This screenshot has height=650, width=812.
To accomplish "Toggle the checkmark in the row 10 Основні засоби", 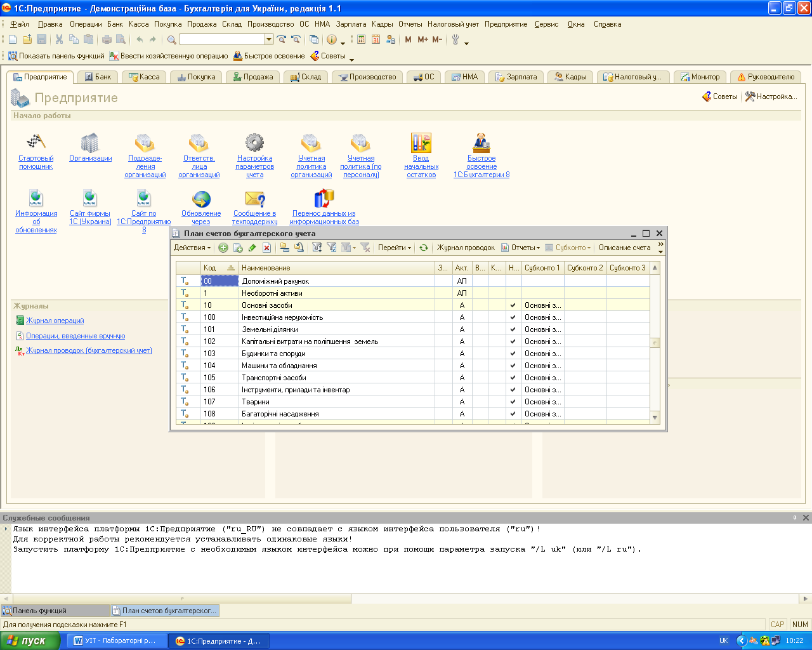I will tap(513, 305).
